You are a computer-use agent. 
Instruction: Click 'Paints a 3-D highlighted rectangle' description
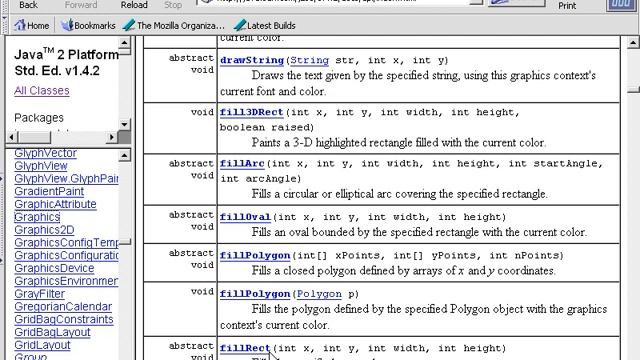point(398,143)
